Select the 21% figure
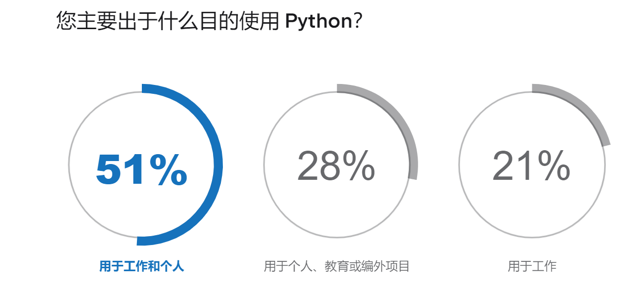This screenshot has width=644, height=288. click(x=531, y=166)
